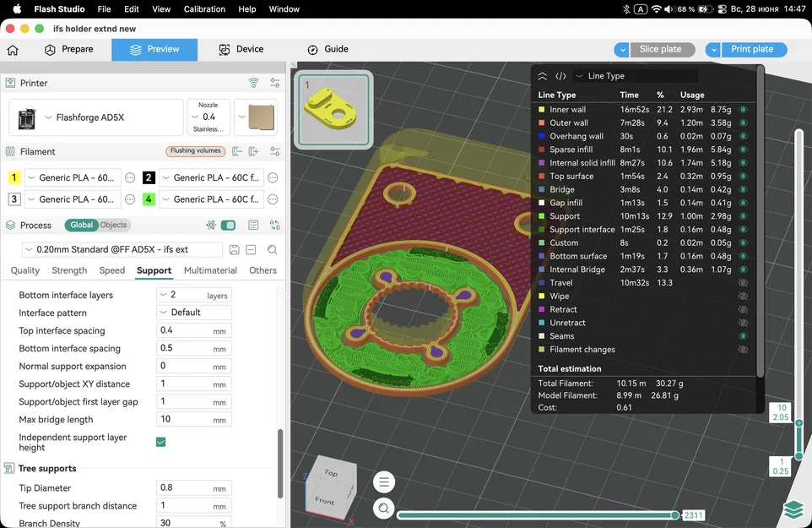
Task: Open the 0.20mm Standard process preset dropdown
Action: [122, 250]
